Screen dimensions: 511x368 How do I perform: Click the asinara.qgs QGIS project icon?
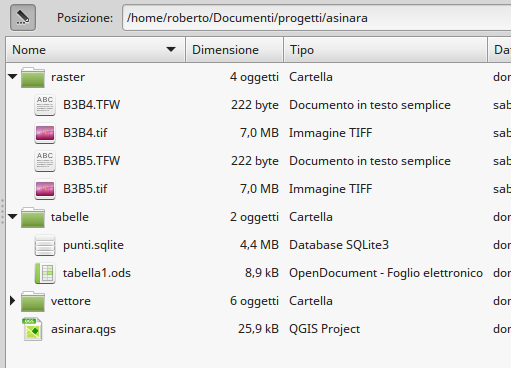pos(33,329)
